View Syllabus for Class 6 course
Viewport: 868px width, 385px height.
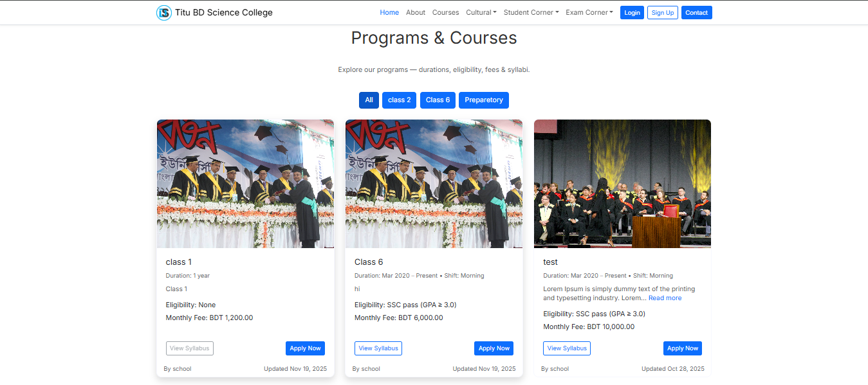pyautogui.click(x=378, y=348)
